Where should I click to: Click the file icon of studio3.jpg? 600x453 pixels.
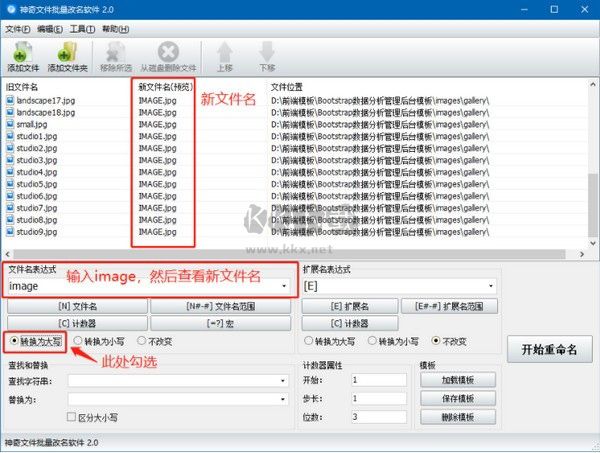pos(10,160)
